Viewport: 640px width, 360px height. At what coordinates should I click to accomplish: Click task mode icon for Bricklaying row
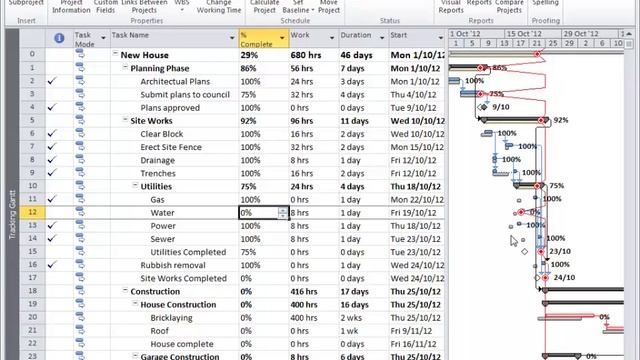pyautogui.click(x=80, y=317)
